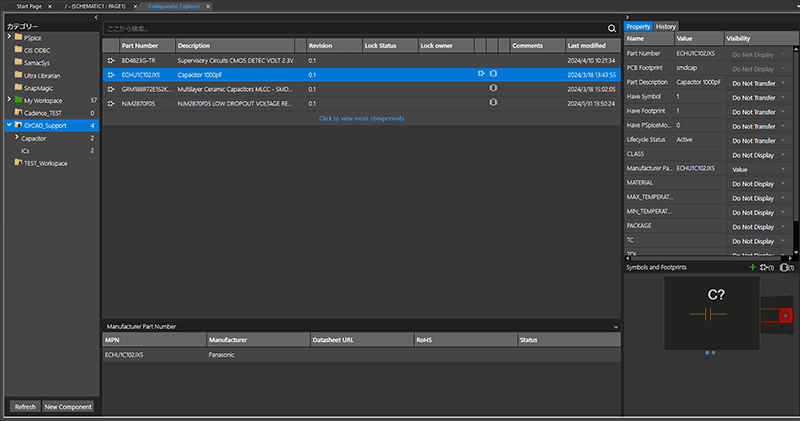Viewport: 800px width, 421px height.
Task: Click symbol icon in BD4823G-TR row
Action: (111, 60)
